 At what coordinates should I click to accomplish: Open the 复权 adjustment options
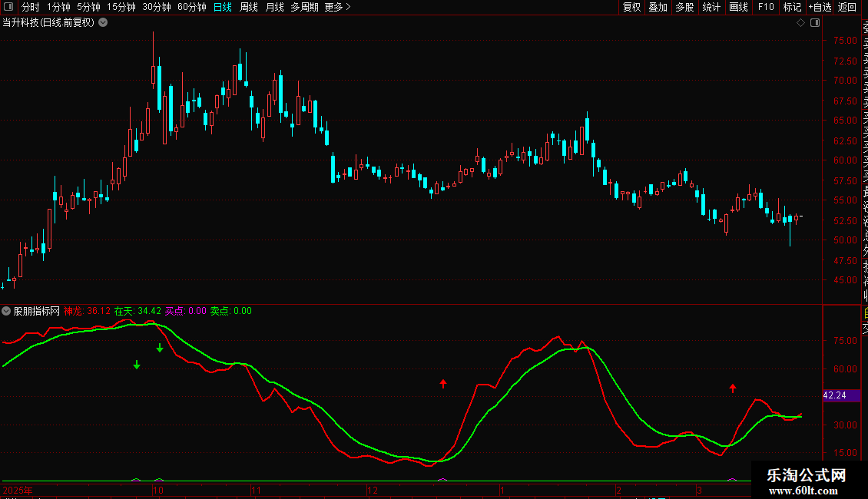click(x=631, y=7)
